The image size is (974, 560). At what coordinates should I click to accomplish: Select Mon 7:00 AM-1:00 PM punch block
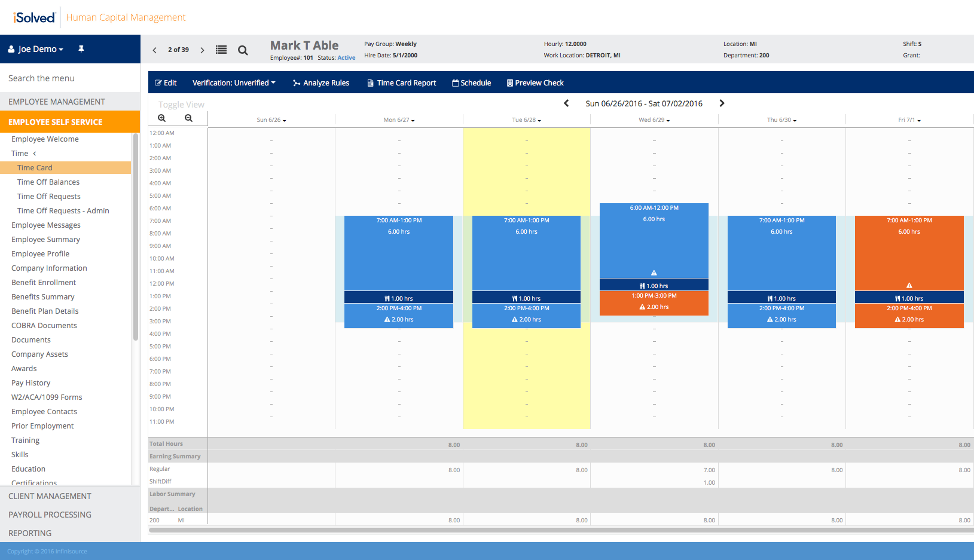coord(399,253)
